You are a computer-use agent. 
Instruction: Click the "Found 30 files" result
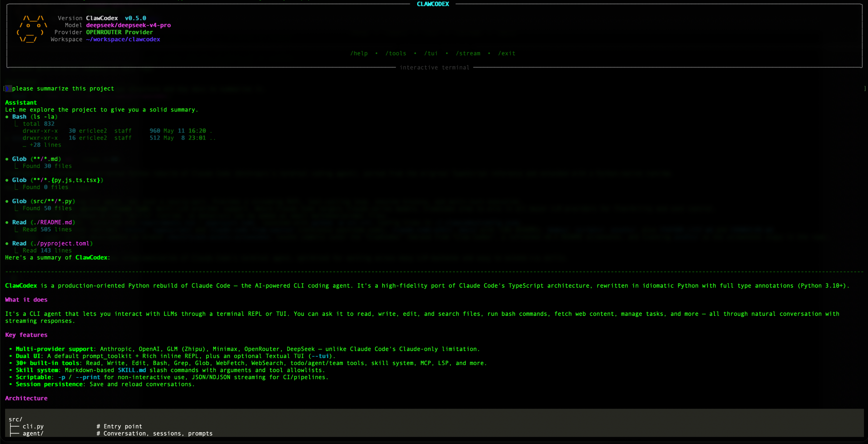[x=47, y=166]
